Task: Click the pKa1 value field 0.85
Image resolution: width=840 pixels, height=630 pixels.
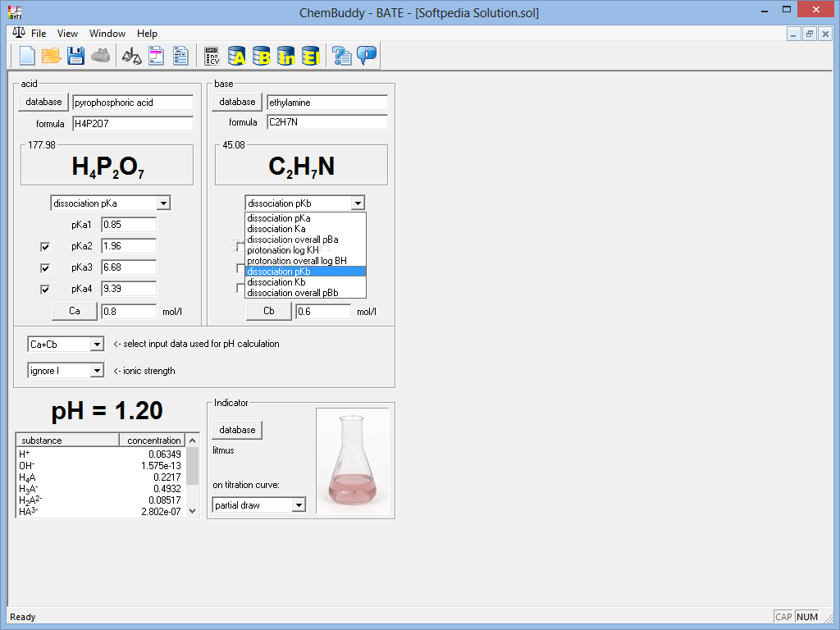Action: 129,225
